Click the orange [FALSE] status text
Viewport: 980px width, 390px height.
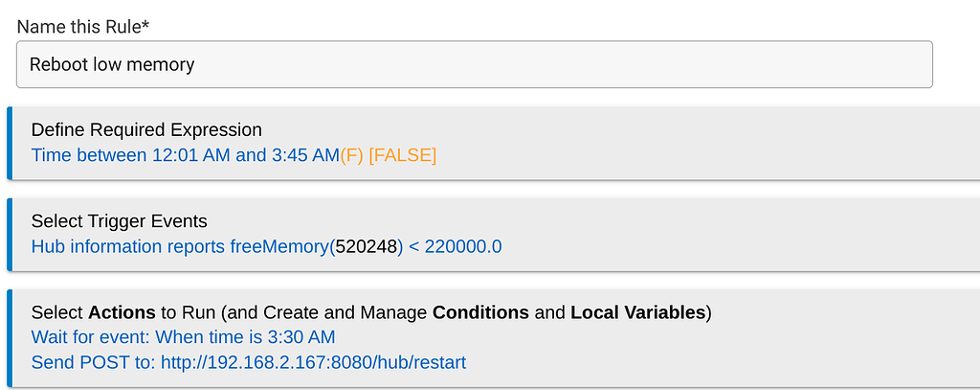(402, 155)
